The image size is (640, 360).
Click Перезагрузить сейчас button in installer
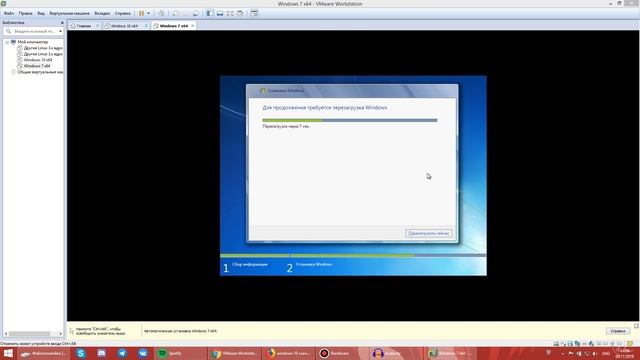pos(429,233)
